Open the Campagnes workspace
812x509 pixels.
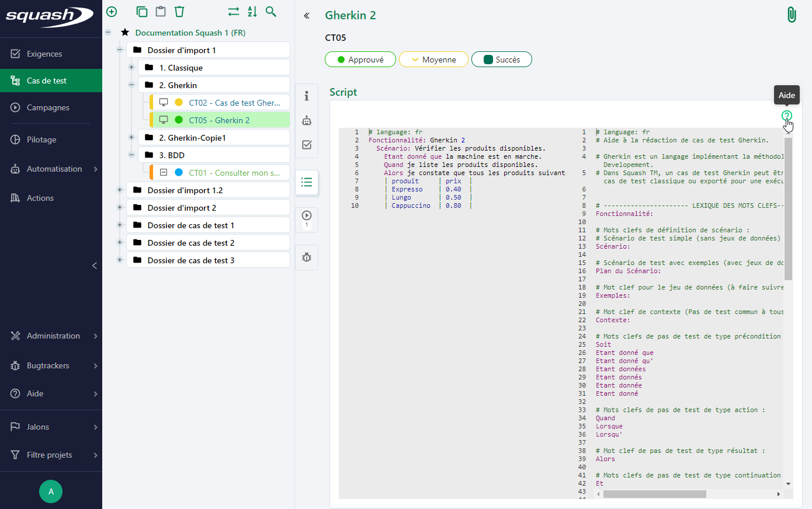click(48, 107)
